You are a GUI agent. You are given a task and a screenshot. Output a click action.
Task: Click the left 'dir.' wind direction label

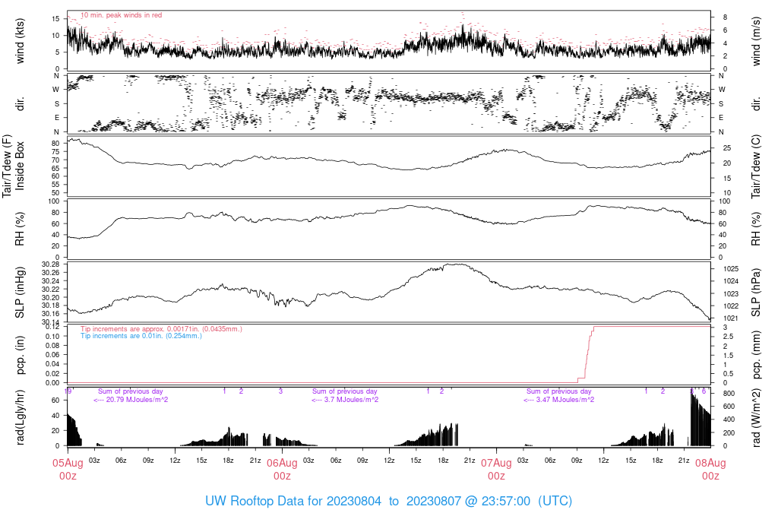point(20,104)
